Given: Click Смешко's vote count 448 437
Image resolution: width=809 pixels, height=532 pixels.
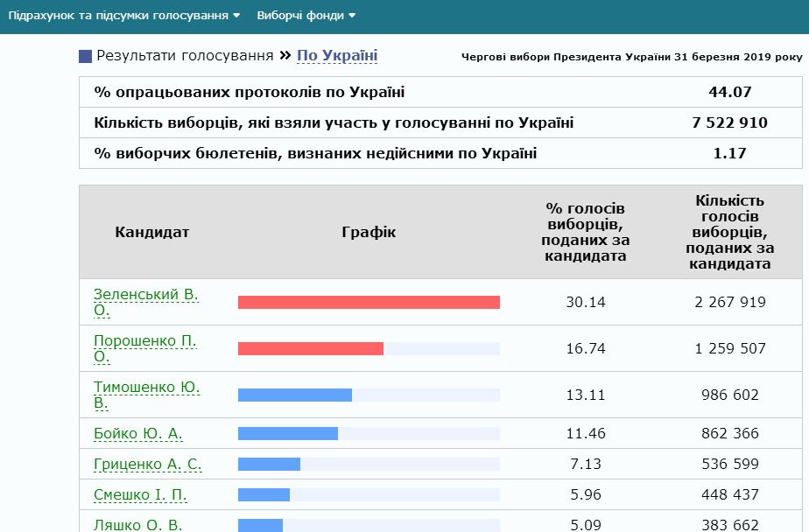Looking at the screenshot, I should (730, 495).
